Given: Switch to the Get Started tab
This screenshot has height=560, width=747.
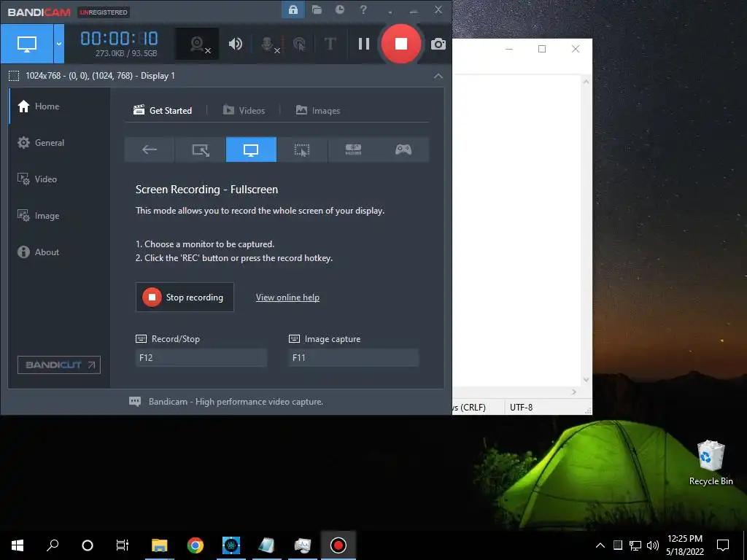Looking at the screenshot, I should coord(163,111).
